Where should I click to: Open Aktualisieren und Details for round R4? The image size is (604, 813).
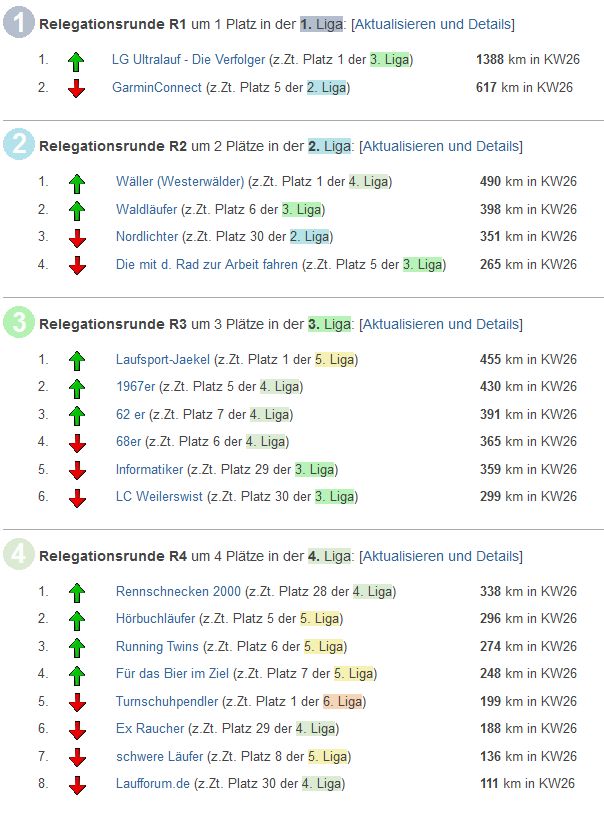pos(440,556)
